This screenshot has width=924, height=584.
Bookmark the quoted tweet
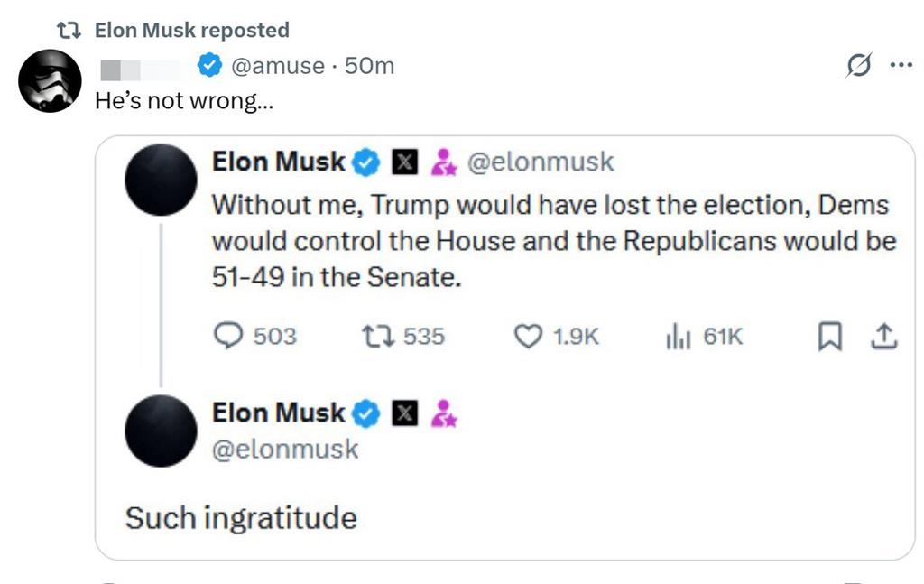[x=830, y=337]
